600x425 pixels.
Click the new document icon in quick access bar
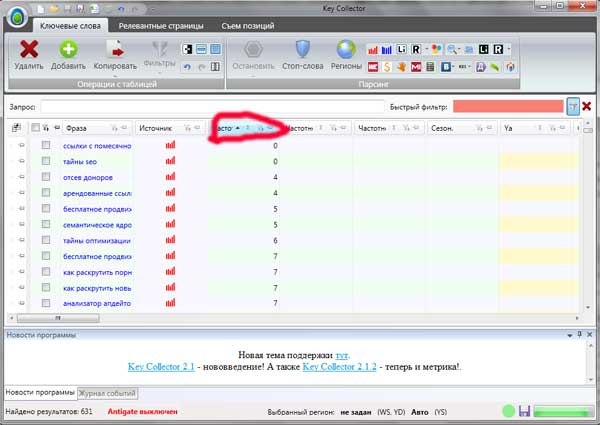pos(41,8)
